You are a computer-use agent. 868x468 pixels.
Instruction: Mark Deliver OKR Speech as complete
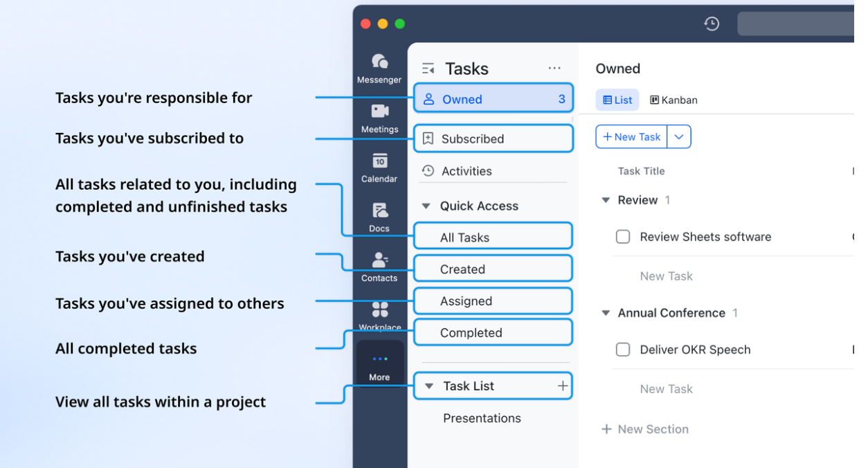coord(623,350)
